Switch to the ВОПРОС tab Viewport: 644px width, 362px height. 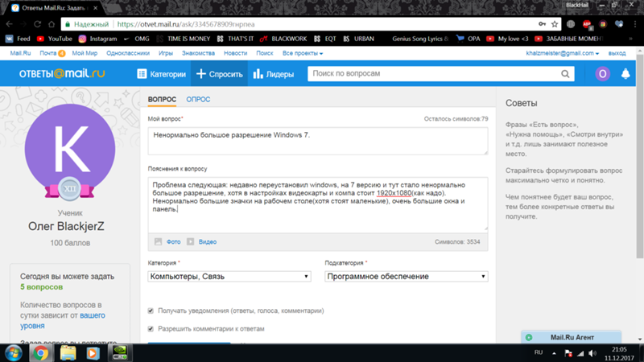click(x=162, y=99)
